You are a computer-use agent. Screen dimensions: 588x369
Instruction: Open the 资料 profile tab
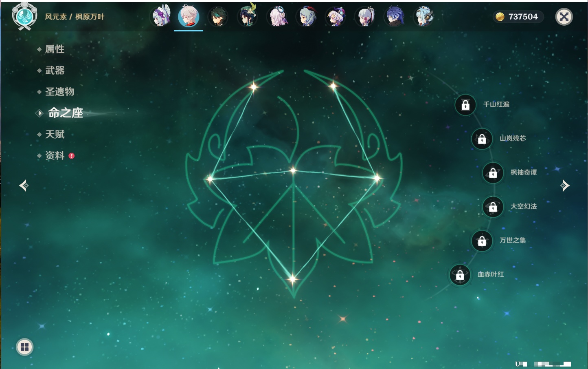pyautogui.click(x=55, y=155)
